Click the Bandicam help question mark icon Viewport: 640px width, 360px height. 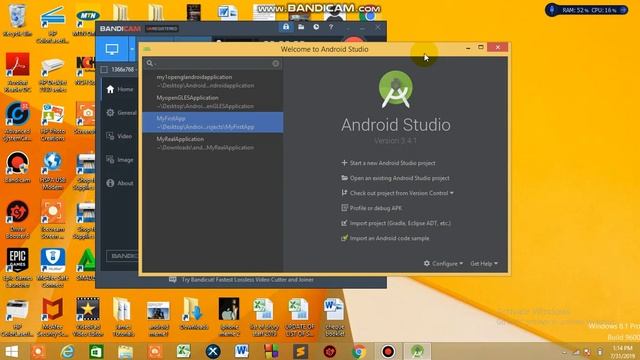point(331,27)
